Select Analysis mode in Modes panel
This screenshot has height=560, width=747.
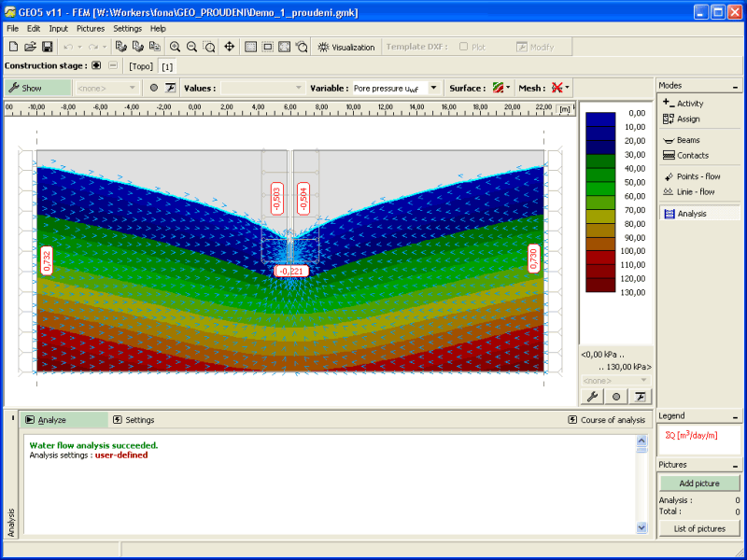(x=699, y=214)
